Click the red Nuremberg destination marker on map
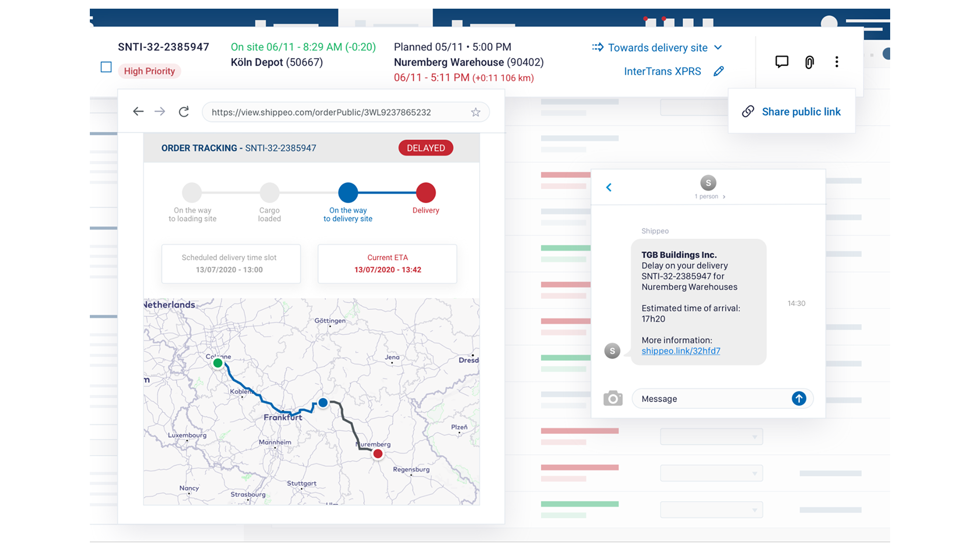This screenshot has height=551, width=980. (378, 454)
